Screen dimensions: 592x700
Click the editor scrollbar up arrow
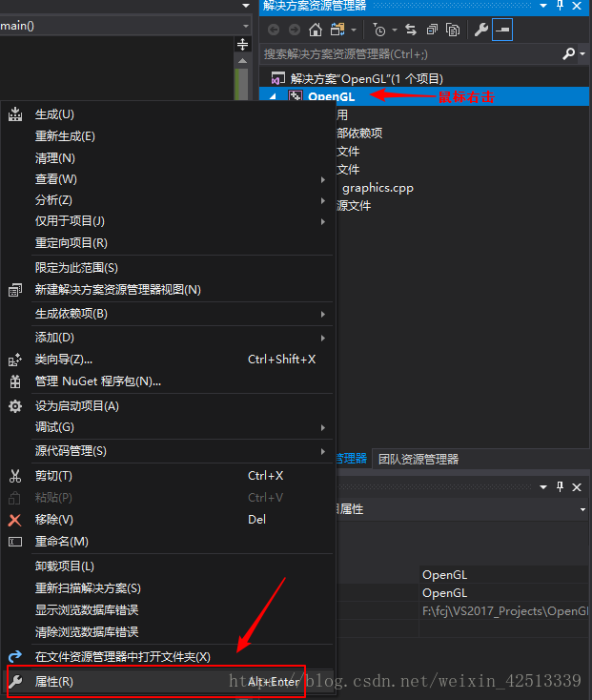(242, 61)
